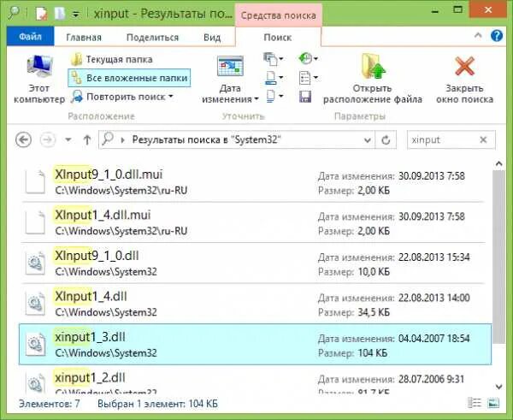Click the vertical scrollbar thumb
513x420 pixels.
[498, 257]
